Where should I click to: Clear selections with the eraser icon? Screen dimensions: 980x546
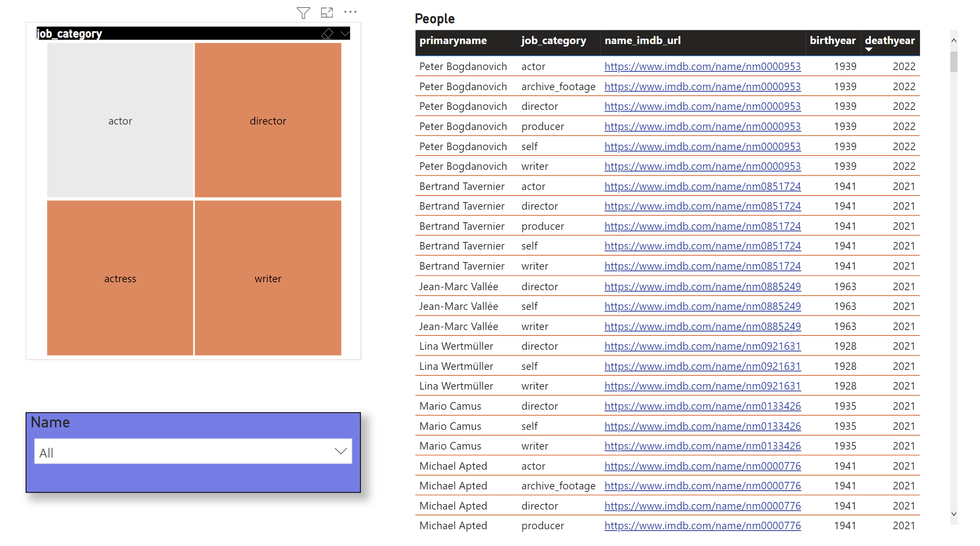pyautogui.click(x=327, y=34)
